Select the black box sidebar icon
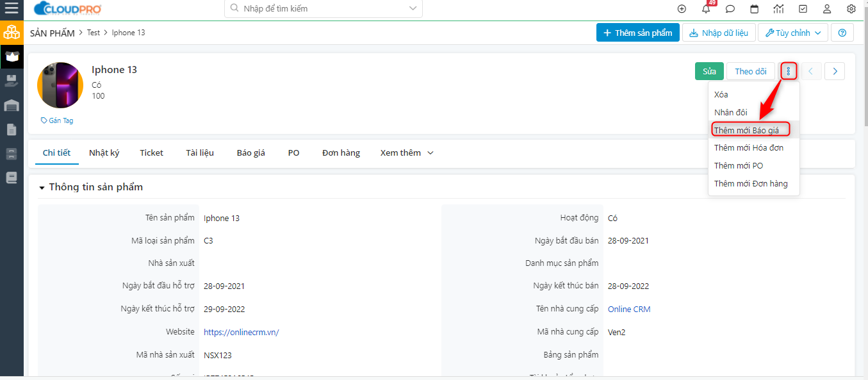The image size is (868, 380). coord(12,56)
